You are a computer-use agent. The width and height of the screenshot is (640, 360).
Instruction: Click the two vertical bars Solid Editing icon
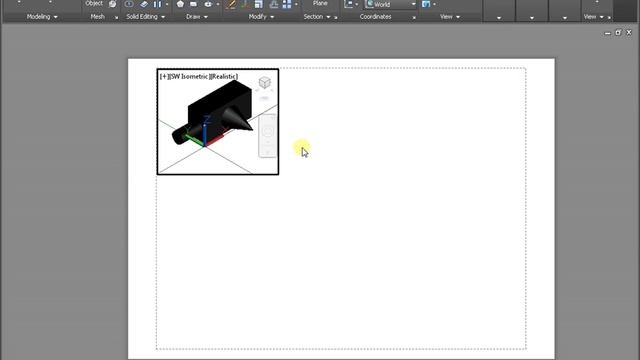(x=157, y=4)
